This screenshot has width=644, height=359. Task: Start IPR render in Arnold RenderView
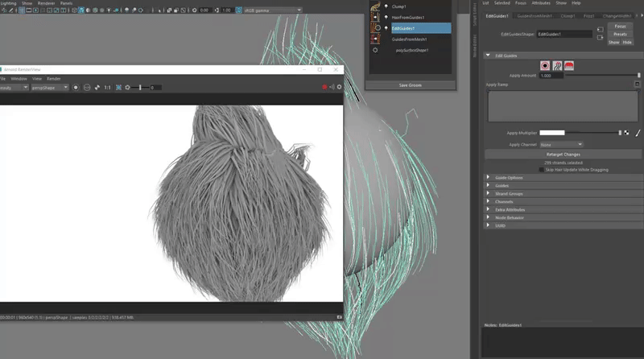pyautogui.click(x=76, y=88)
